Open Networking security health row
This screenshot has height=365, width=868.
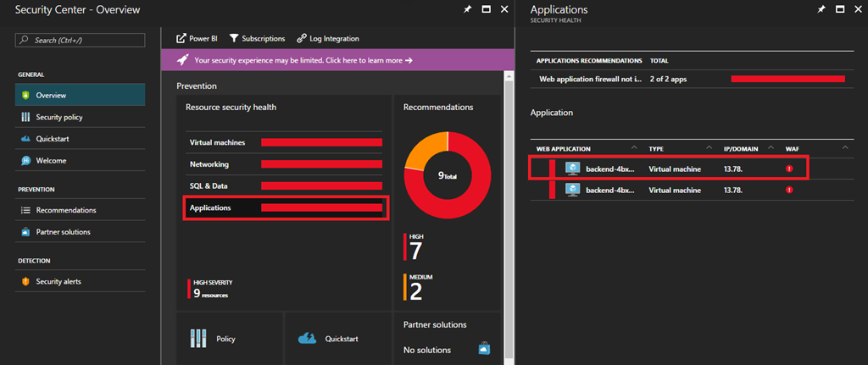coord(286,164)
